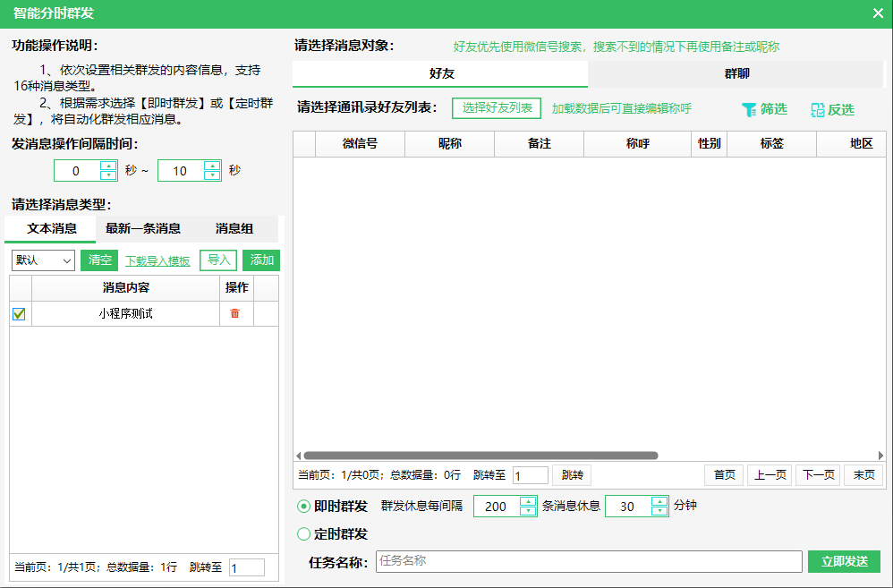Switch to the 最新一条消息 tab
This screenshot has height=588, width=893.
tap(143, 228)
